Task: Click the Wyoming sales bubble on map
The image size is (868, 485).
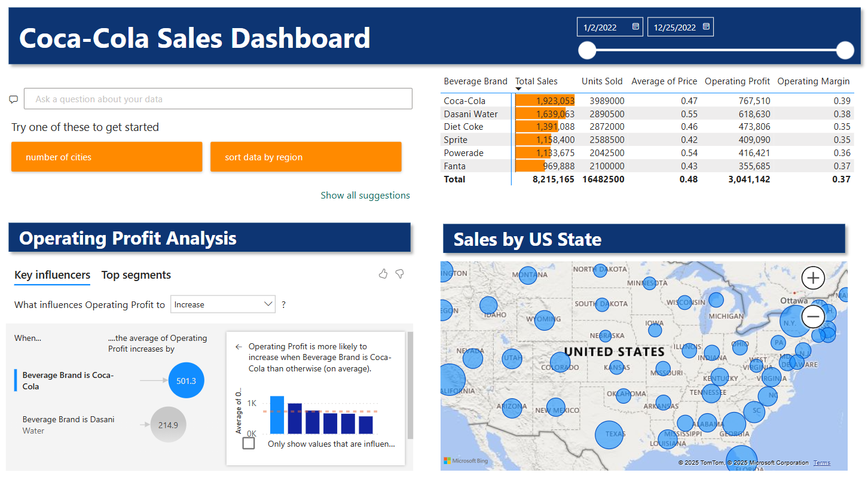Action: pos(545,321)
